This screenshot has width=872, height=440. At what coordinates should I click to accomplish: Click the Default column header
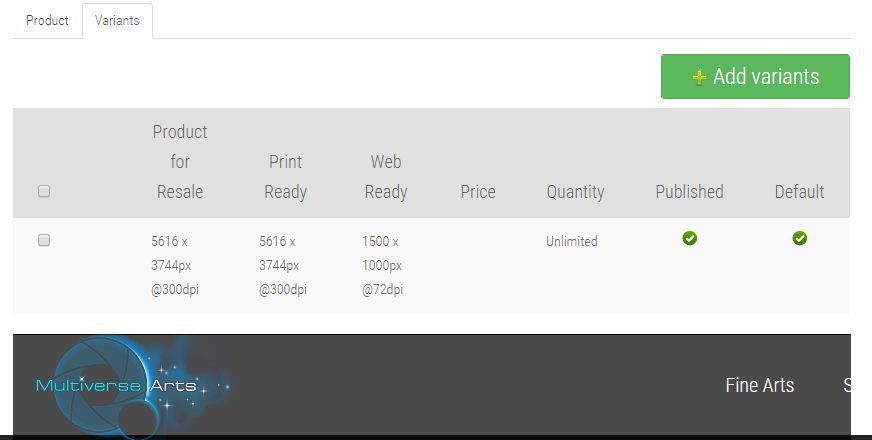(x=800, y=192)
